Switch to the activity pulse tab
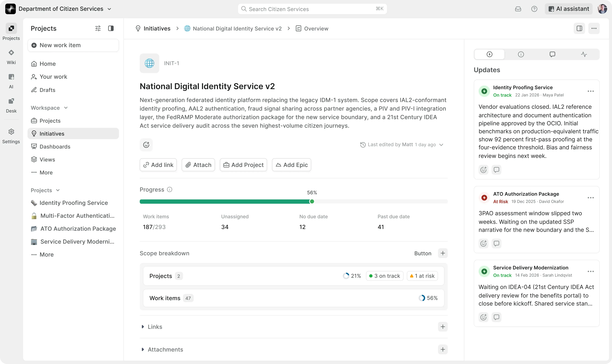 (584, 54)
